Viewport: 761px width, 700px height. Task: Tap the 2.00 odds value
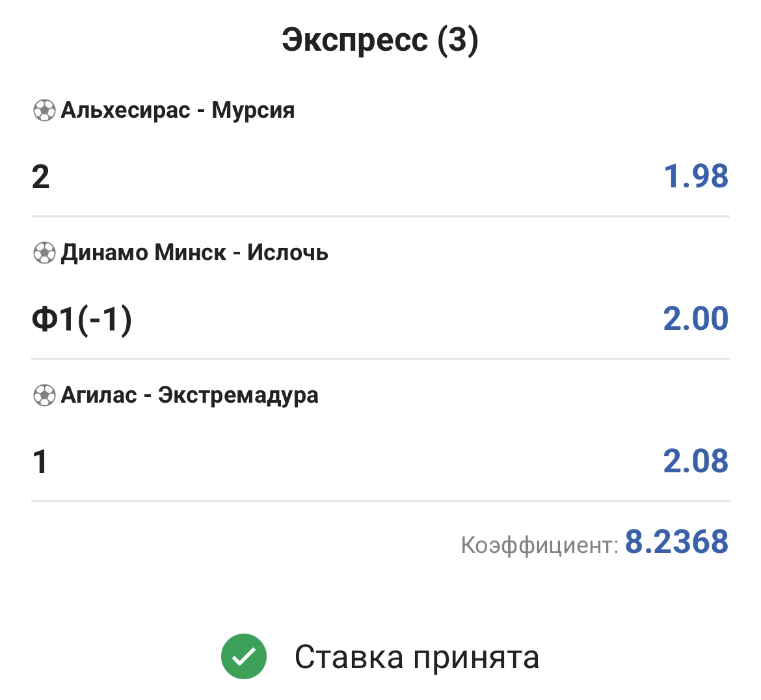[695, 319]
